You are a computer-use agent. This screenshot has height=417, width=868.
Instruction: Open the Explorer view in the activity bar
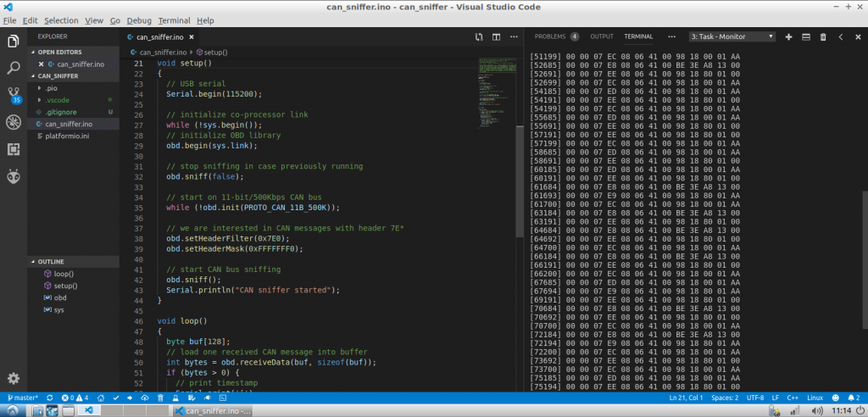pos(14,41)
